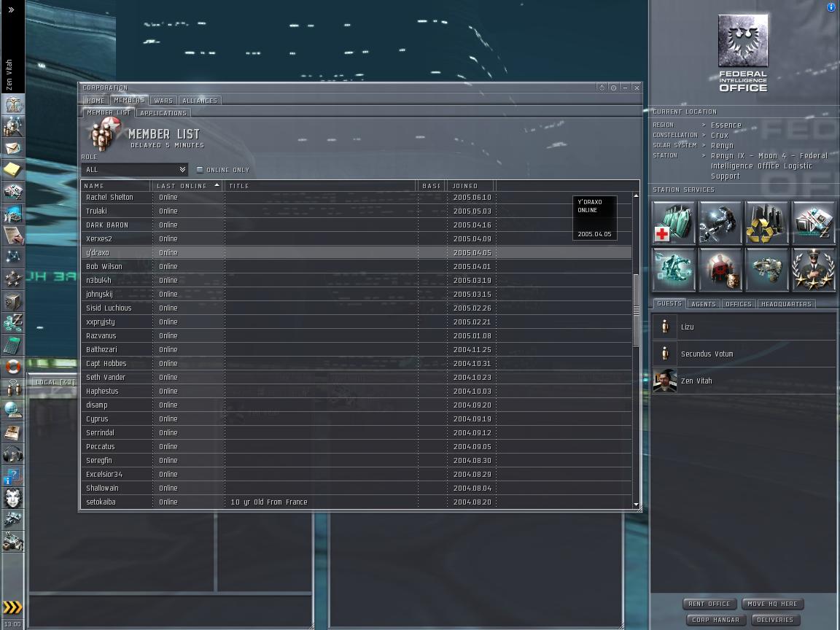Open the Channels chat people icon
The height and width of the screenshot is (630, 840).
tap(13, 389)
